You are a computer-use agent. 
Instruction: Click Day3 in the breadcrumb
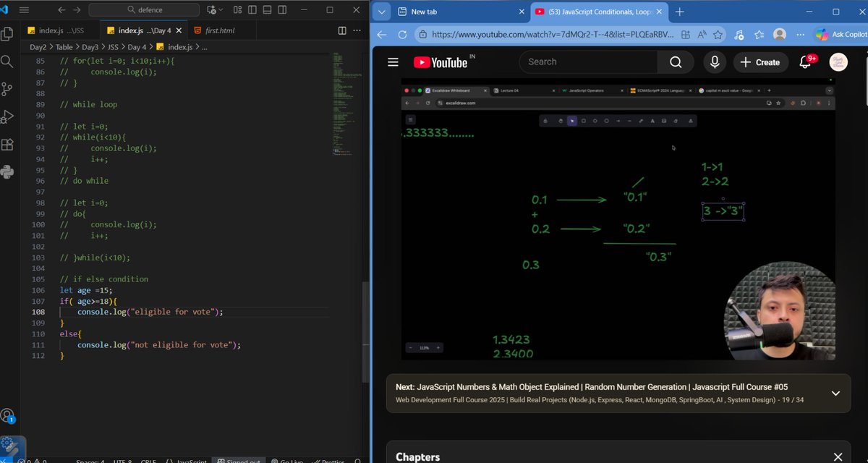pyautogui.click(x=90, y=47)
